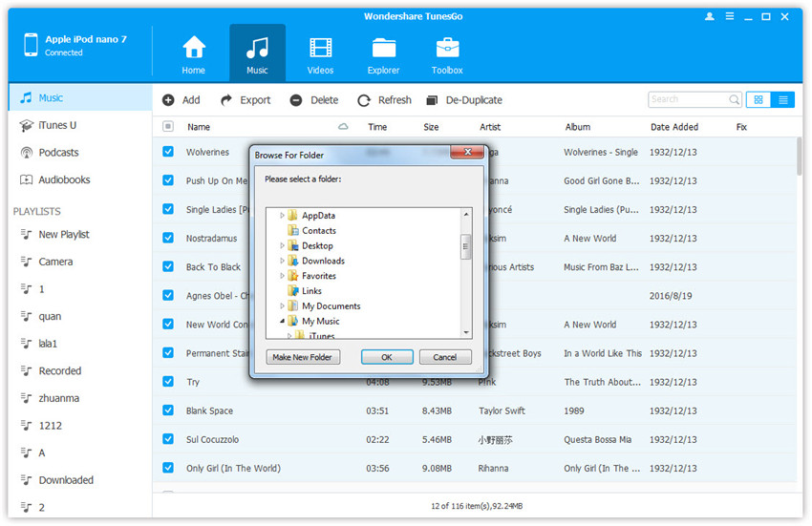The image size is (812, 526).
Task: Open the Explorer folder icon
Action: pyautogui.click(x=384, y=48)
